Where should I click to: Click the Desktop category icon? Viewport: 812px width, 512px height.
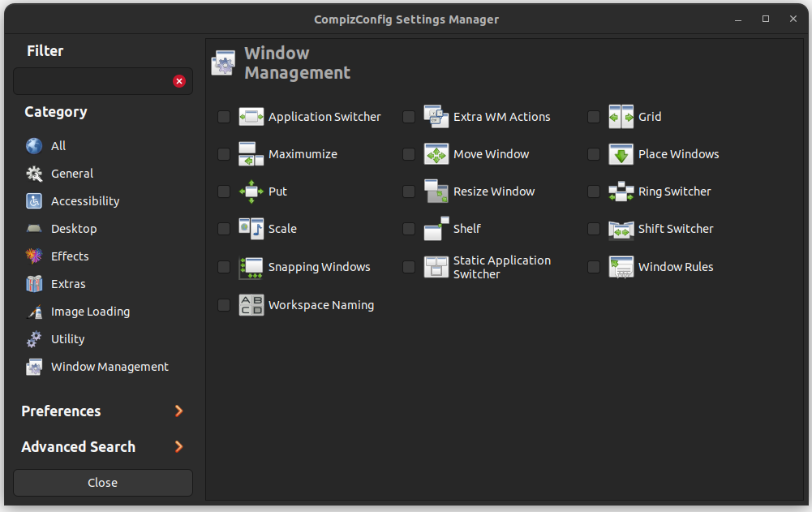(x=34, y=229)
